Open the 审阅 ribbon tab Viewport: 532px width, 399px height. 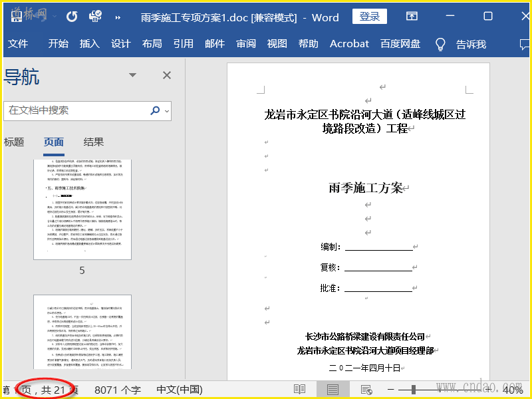(246, 44)
